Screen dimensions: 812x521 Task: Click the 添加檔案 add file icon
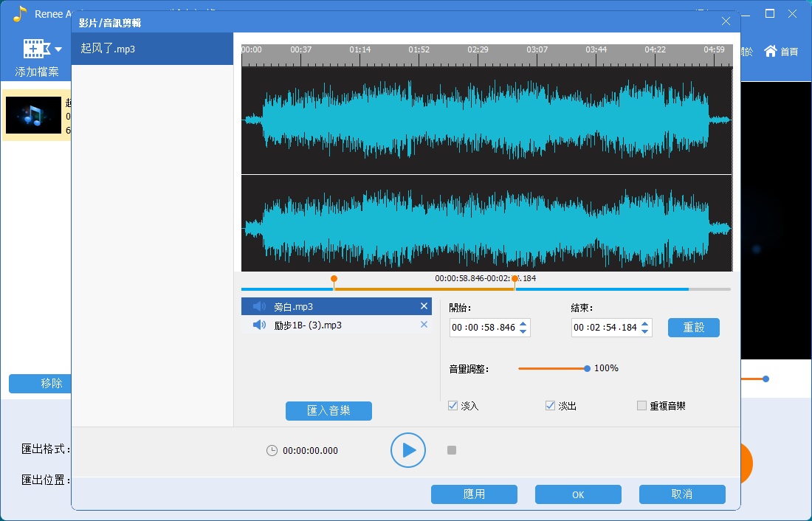(32, 50)
